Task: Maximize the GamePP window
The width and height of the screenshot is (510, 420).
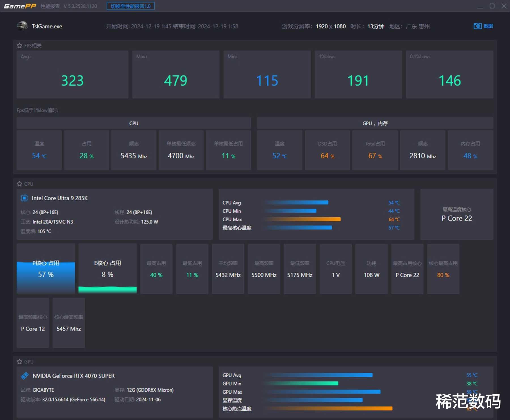Action: coord(492,6)
